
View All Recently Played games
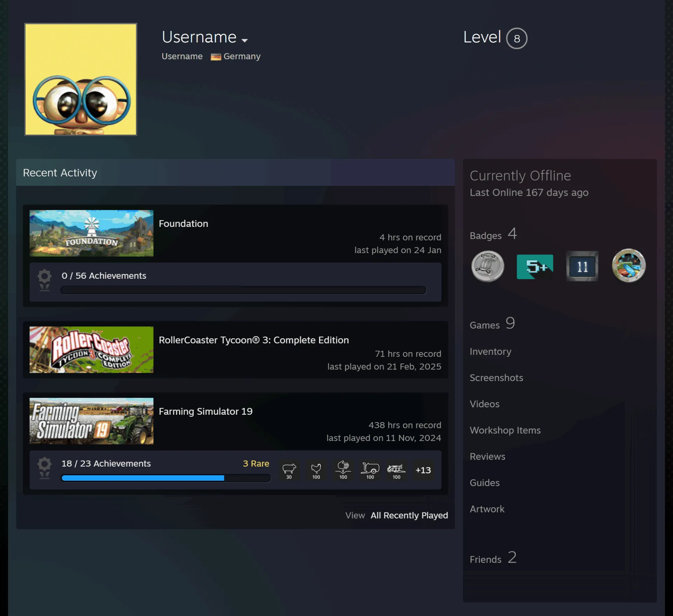point(409,515)
